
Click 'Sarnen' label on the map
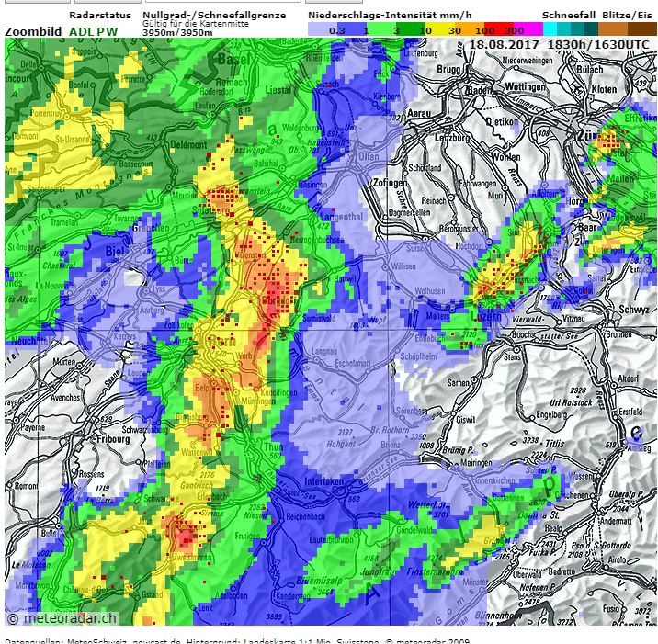(x=458, y=382)
